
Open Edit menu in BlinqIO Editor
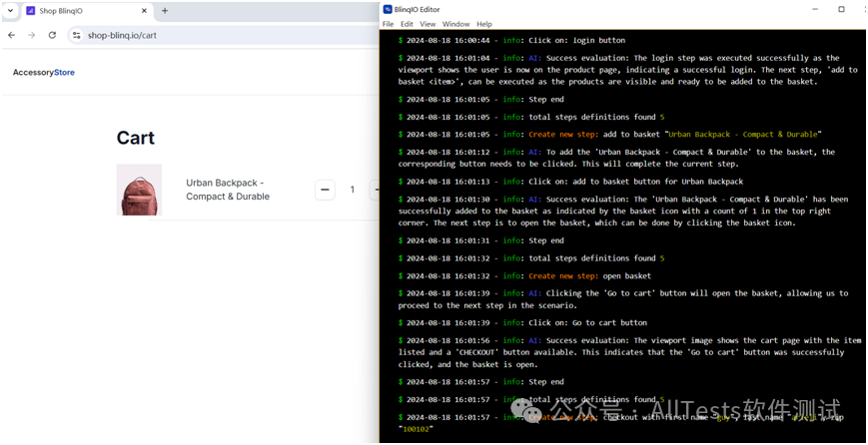407,24
